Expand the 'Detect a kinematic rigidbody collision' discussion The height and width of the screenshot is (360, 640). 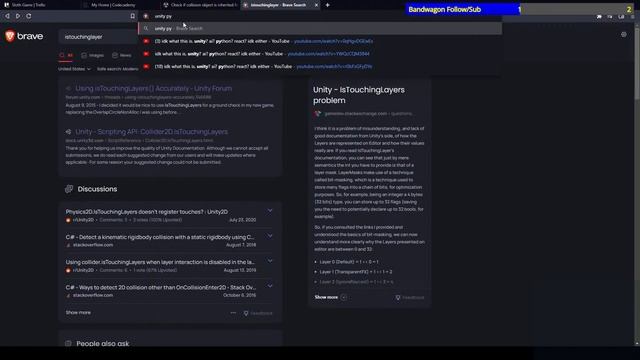270,236
